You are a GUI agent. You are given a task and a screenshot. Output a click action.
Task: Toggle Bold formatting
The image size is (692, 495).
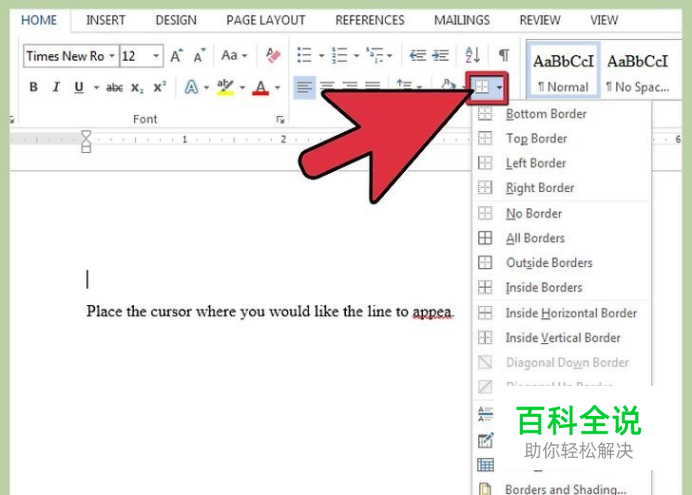tap(33, 87)
